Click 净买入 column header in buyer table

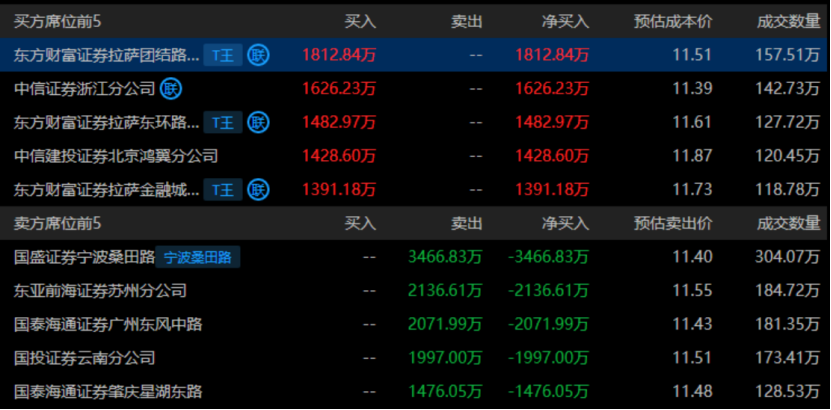pyautogui.click(x=565, y=21)
